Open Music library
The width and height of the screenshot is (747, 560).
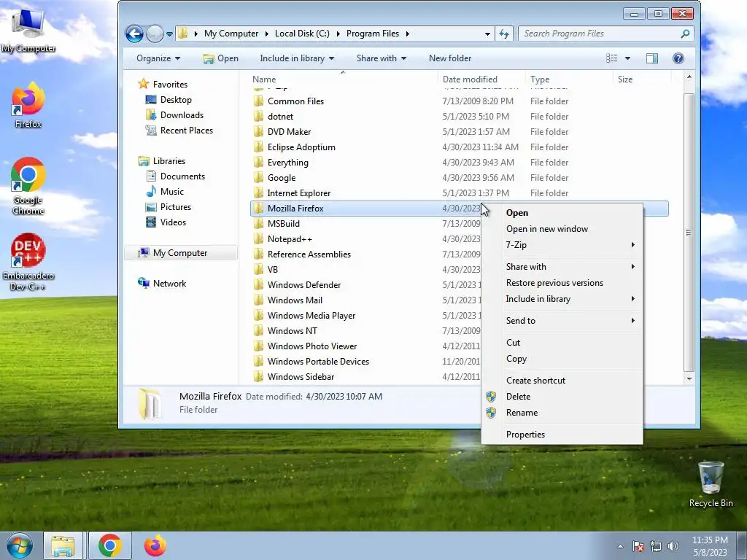tap(165, 192)
